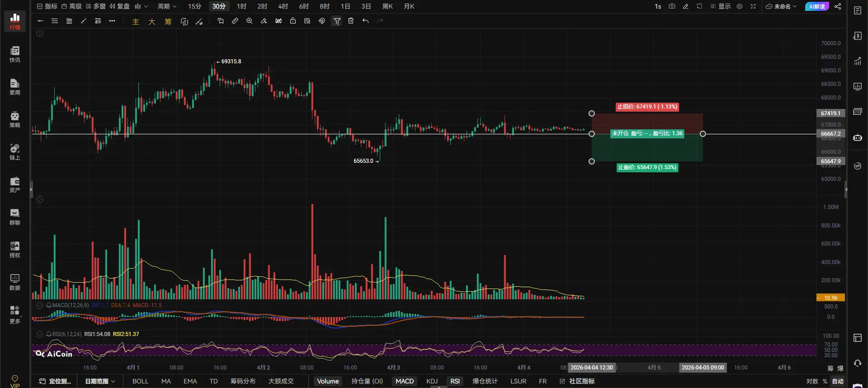Toggle the MACD indicator
Viewport: 868px width, 388px height.
coord(405,381)
